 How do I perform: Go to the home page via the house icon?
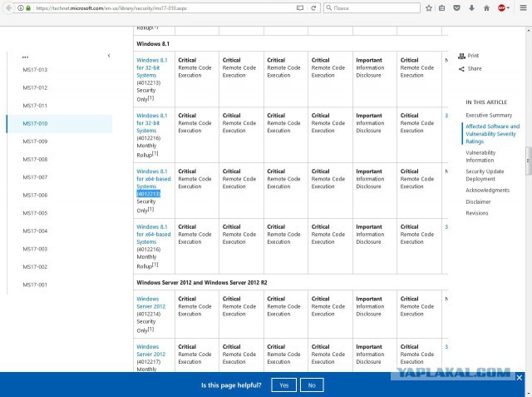point(486,7)
